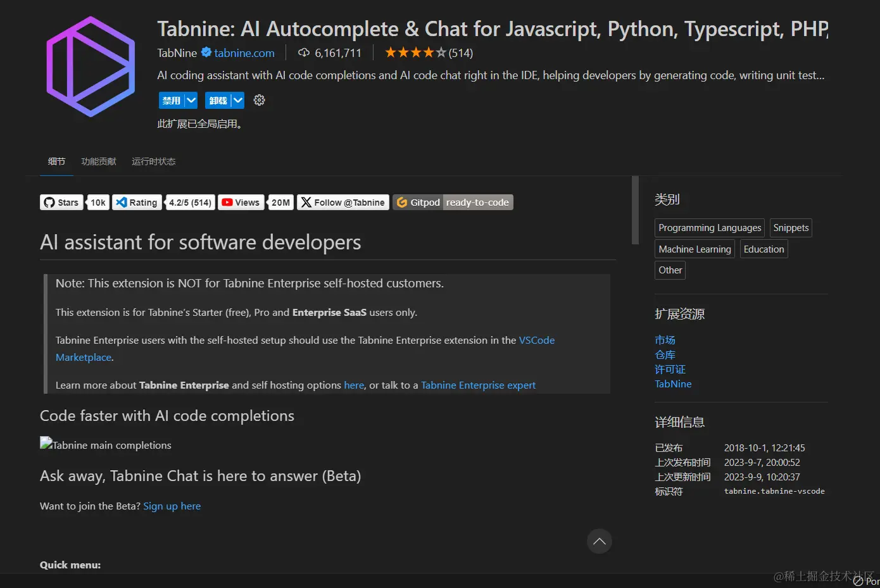
Task: Click the Programming Languages category tag
Action: [709, 228]
